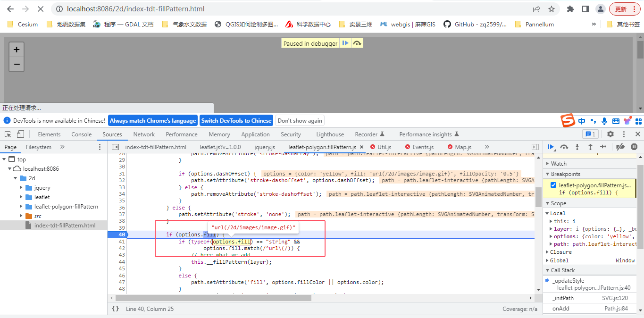Viewport: 644px width, 318px height.
Task: Switch to the Console tab
Action: point(82,134)
